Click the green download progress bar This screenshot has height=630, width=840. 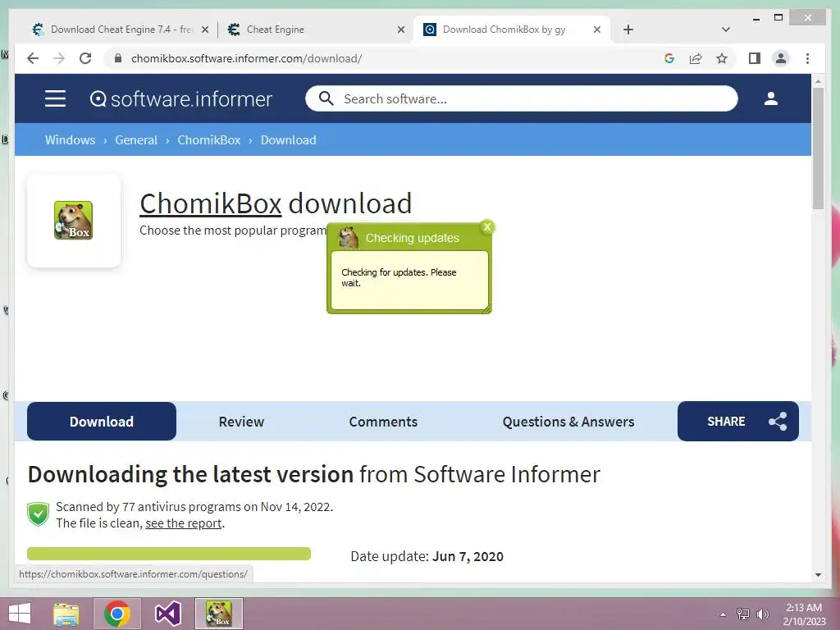169,554
